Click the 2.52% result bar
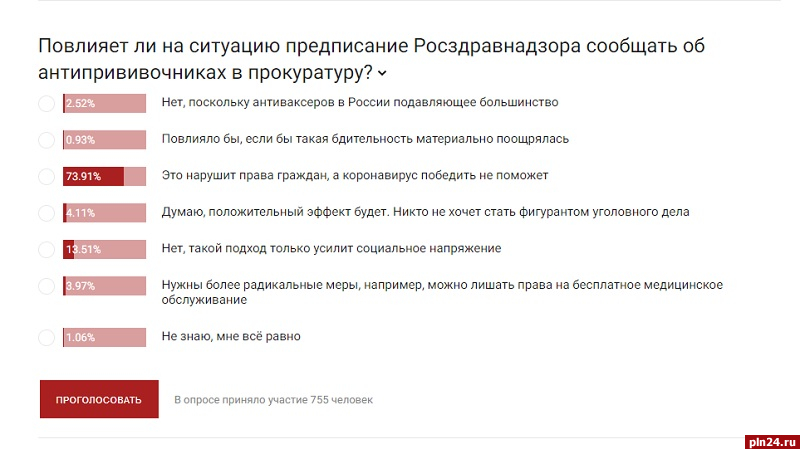800x449 pixels. (x=104, y=103)
